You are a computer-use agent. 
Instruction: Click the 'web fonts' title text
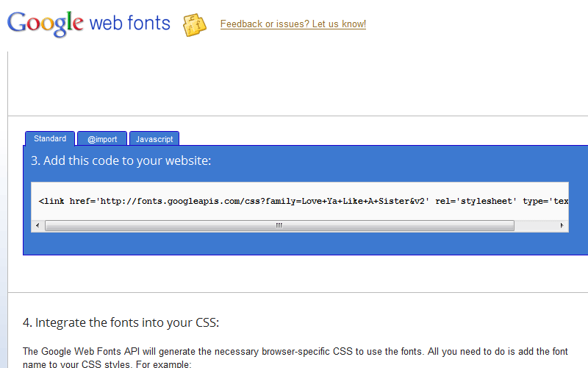[130, 24]
